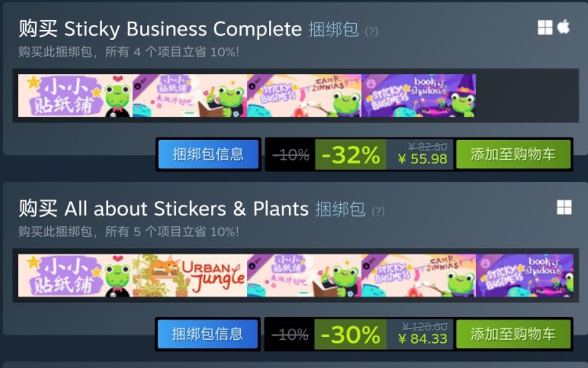Open the Camp Zinnias DLC thumbnail in the first bundle
This screenshot has height=368, width=588.
click(304, 96)
